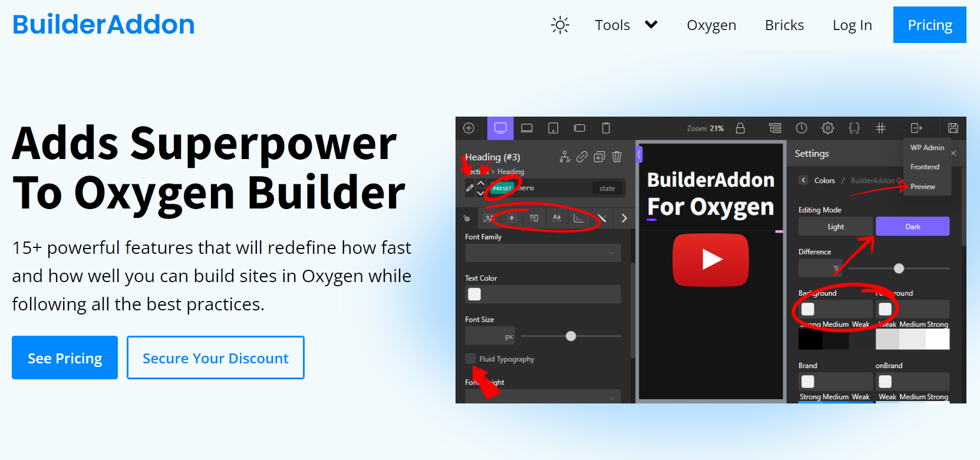Open the Font Family dropdown

[543, 253]
